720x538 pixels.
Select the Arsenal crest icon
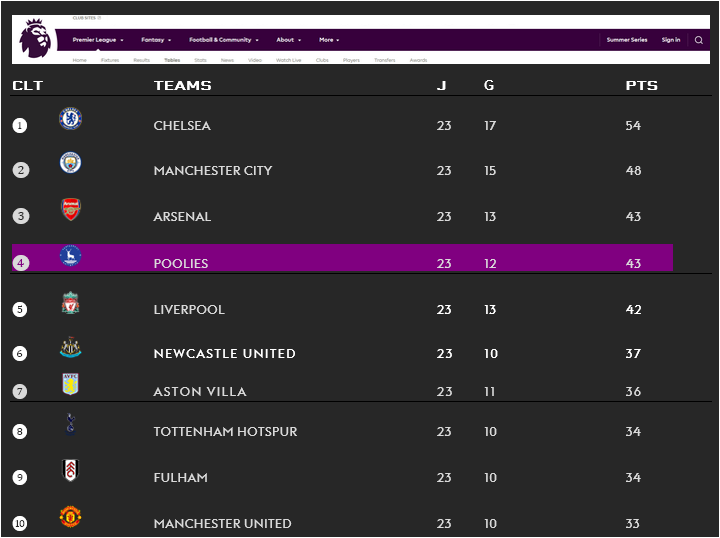(71, 209)
